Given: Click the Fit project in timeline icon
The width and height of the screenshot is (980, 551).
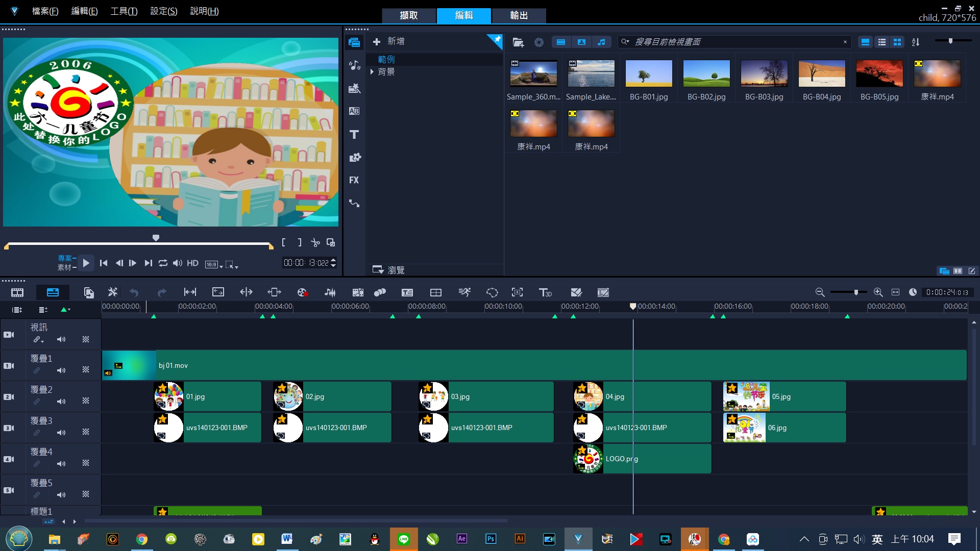Looking at the screenshot, I should [895, 292].
